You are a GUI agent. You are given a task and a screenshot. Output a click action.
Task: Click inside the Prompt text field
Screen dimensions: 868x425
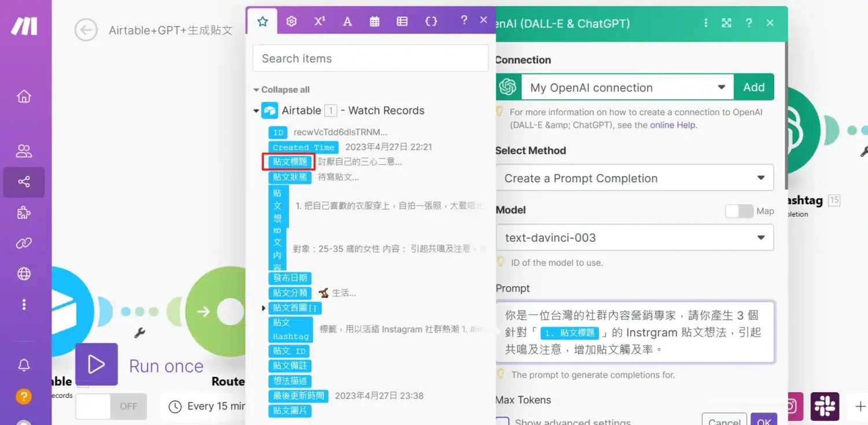click(635, 332)
